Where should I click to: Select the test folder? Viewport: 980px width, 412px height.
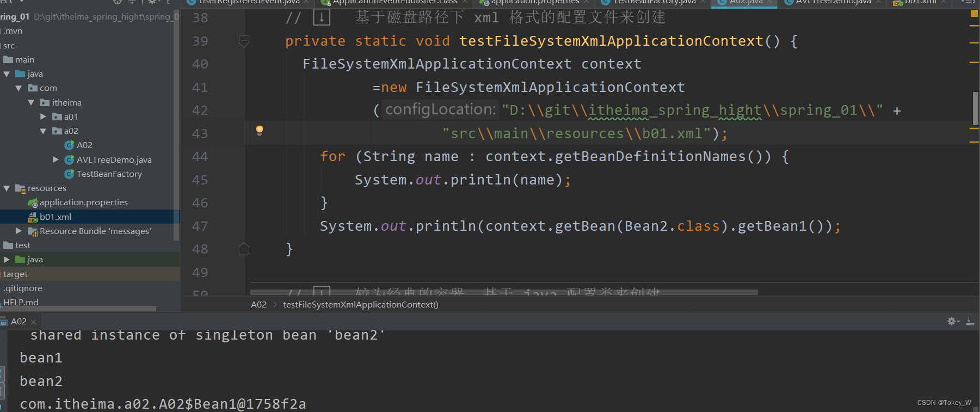click(17, 245)
